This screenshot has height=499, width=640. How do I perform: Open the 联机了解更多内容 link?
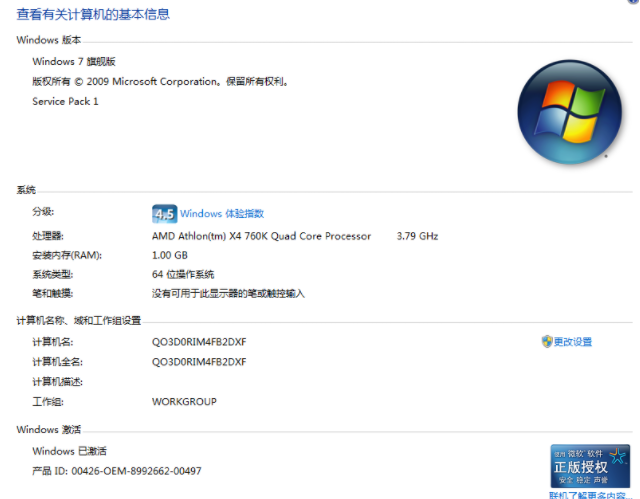point(590,495)
